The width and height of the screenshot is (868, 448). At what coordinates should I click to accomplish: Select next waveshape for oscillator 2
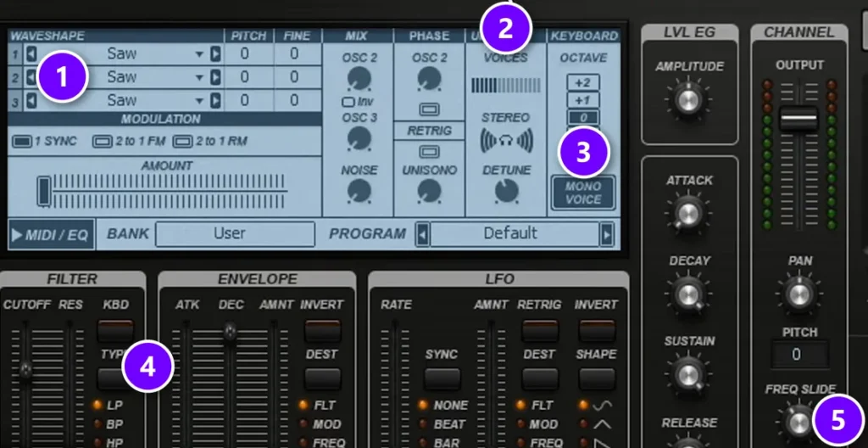coord(215,77)
